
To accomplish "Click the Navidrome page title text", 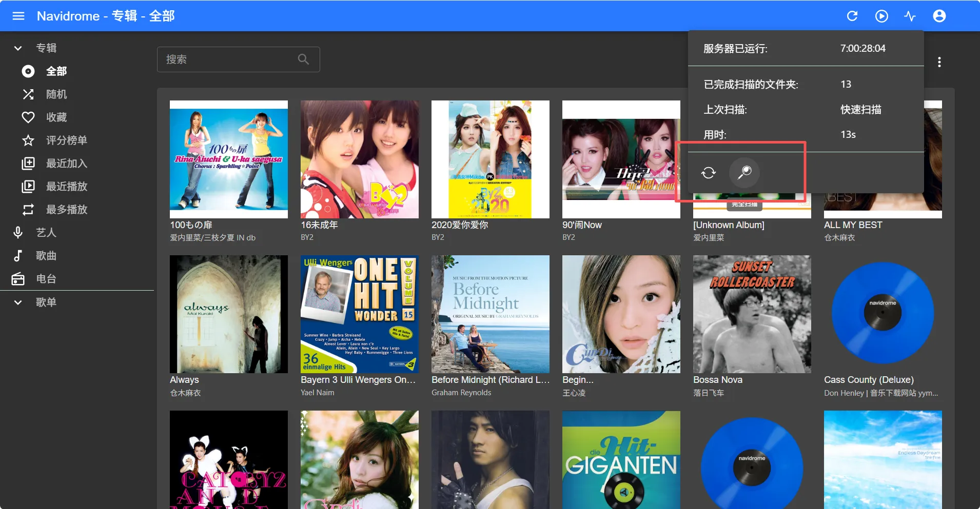I will click(106, 16).
